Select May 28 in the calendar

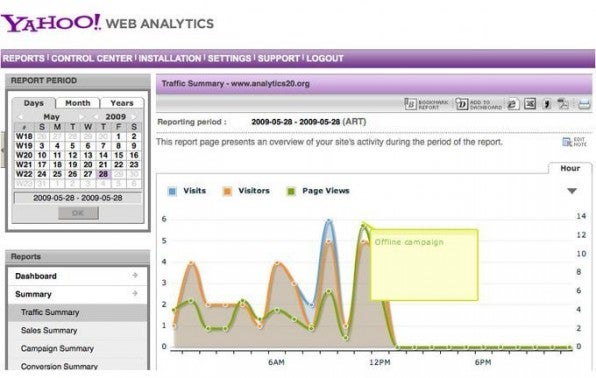pyautogui.click(x=103, y=174)
